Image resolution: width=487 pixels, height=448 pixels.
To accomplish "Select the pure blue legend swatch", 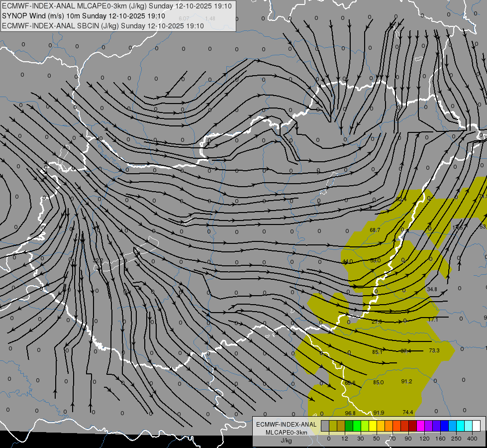I will (445, 426).
